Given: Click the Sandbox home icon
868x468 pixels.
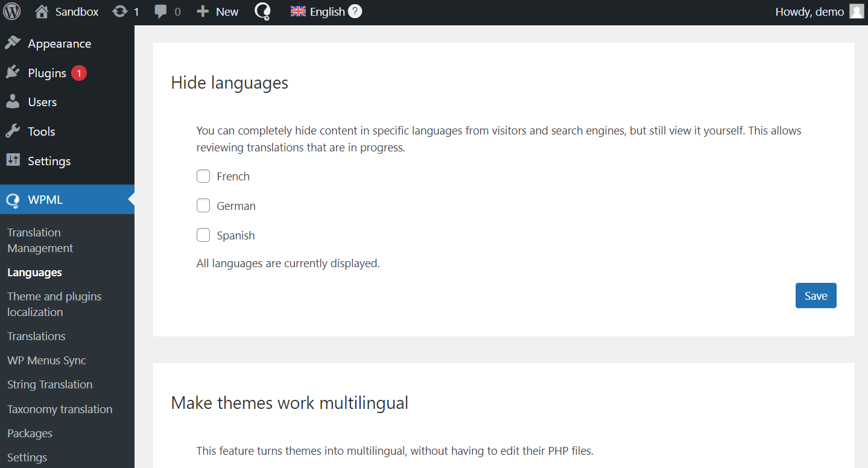Looking at the screenshot, I should tap(42, 11).
